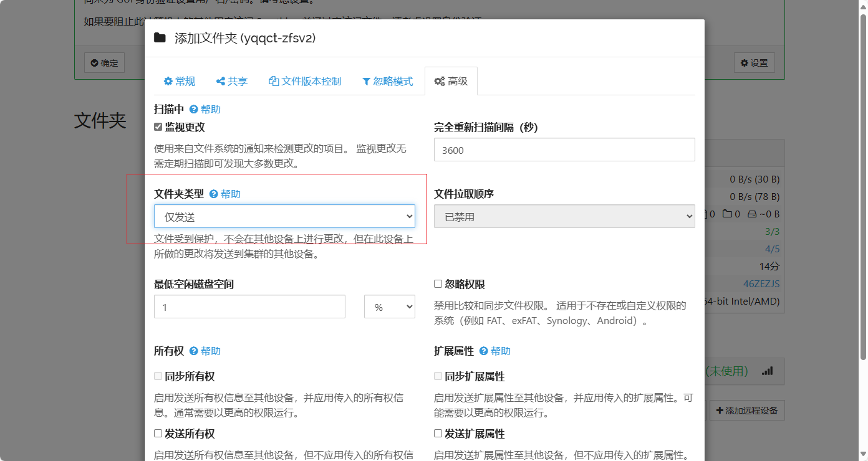Enable the 忽略权限 checkbox
Viewport: 868px width, 461px height.
(x=438, y=284)
